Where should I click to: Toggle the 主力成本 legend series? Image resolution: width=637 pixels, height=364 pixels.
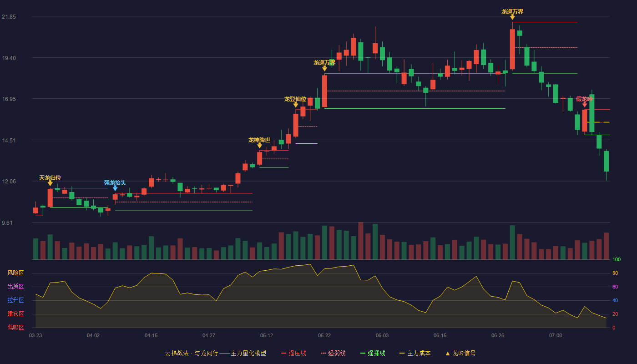tap(415, 353)
